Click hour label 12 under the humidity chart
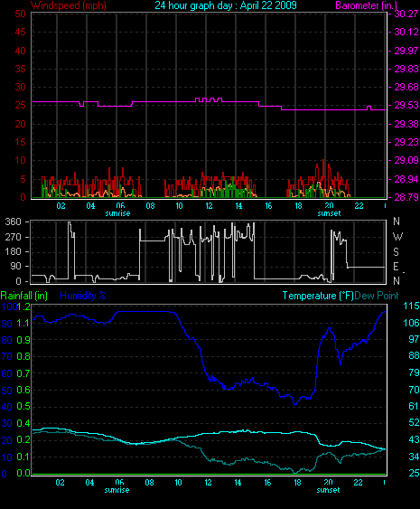420x509 pixels. (209, 483)
